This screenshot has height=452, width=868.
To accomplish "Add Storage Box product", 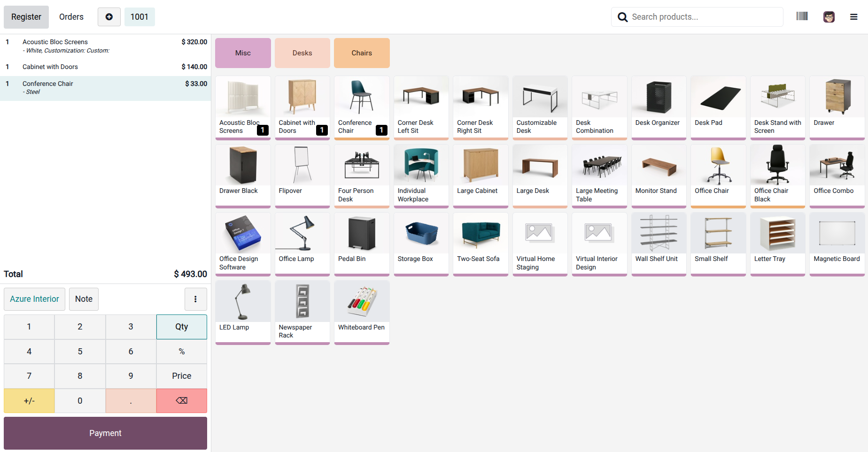I will pyautogui.click(x=421, y=244).
